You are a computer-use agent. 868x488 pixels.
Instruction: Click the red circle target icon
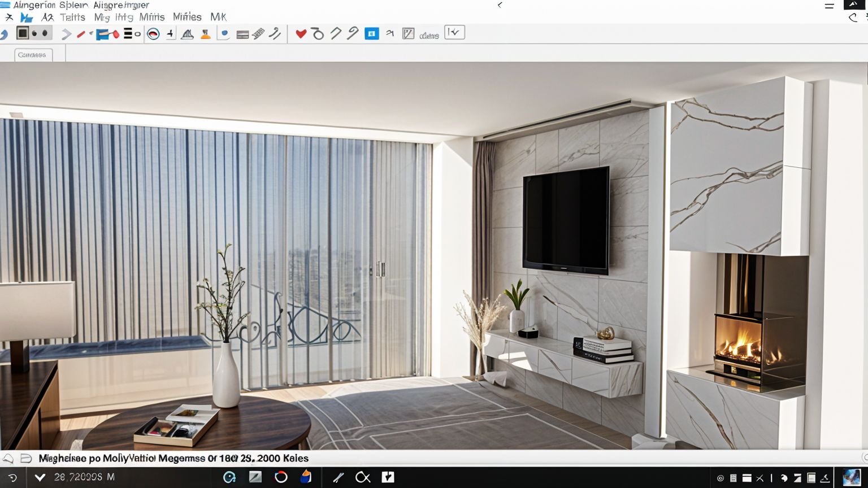(153, 34)
